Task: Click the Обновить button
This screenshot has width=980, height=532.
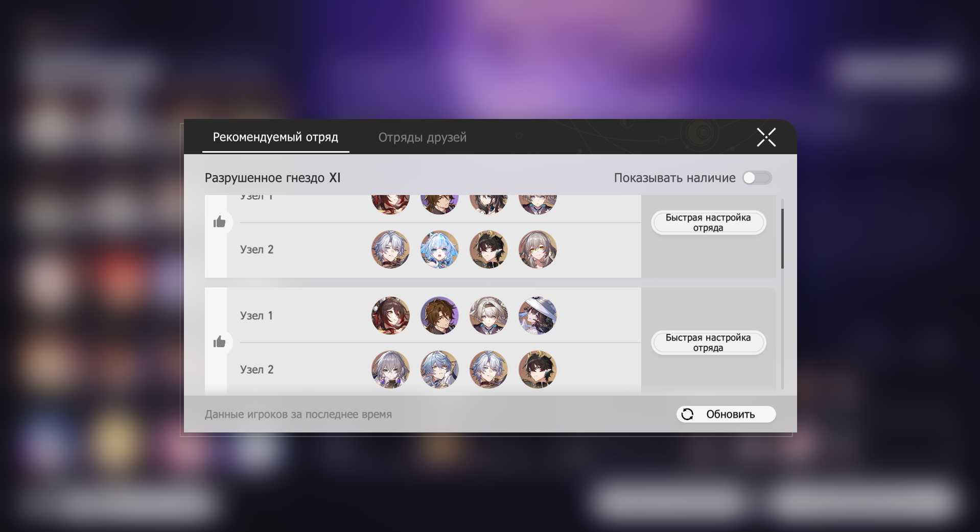Action: [726, 414]
